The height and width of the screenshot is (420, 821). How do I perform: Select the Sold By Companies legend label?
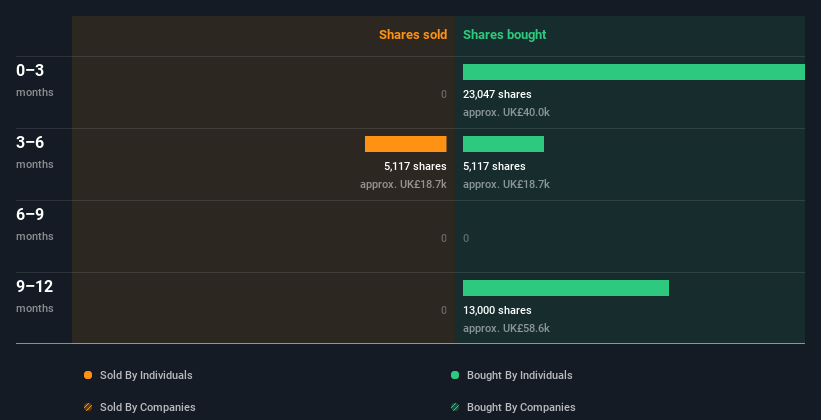tap(148, 407)
